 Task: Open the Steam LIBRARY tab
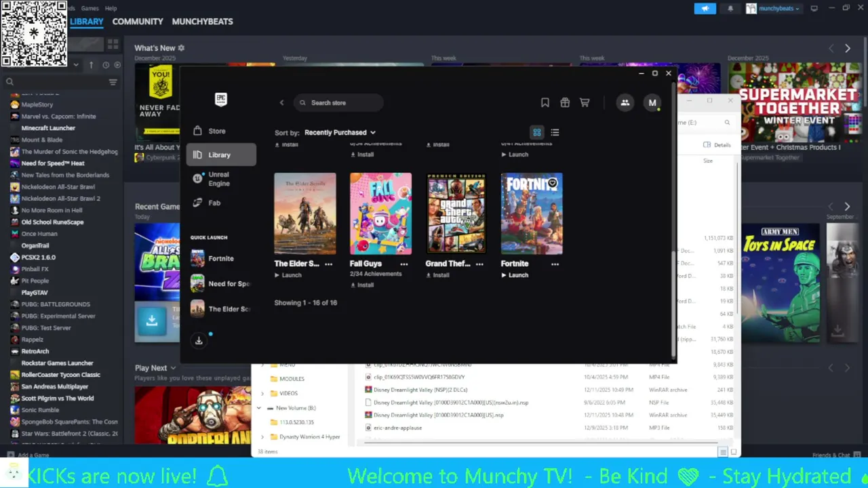coord(87,22)
